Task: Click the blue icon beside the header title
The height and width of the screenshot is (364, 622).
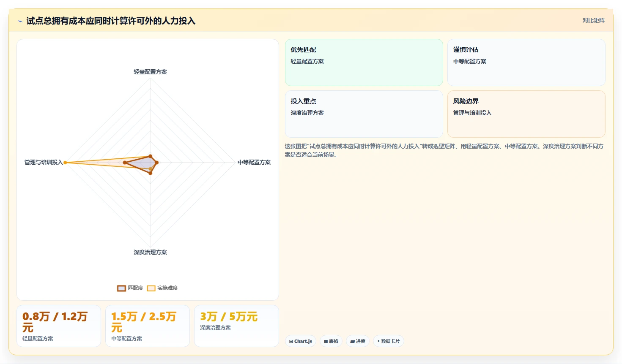Action: coord(20,21)
